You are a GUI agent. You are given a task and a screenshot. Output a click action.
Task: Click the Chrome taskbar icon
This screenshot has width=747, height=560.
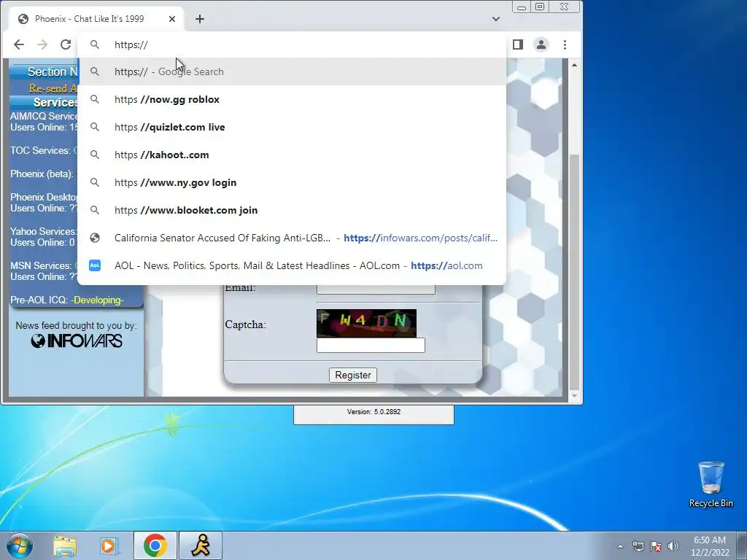(x=155, y=545)
